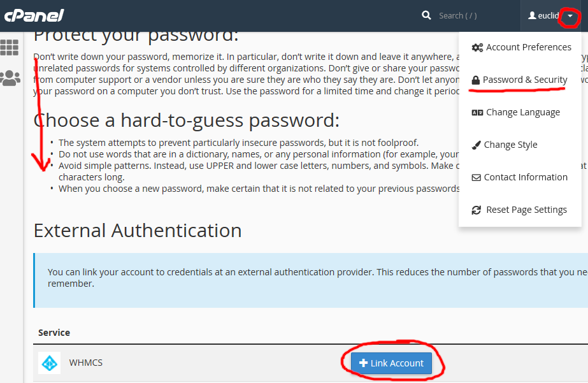Click the WHMCS service icon
The width and height of the screenshot is (588, 383).
50,363
